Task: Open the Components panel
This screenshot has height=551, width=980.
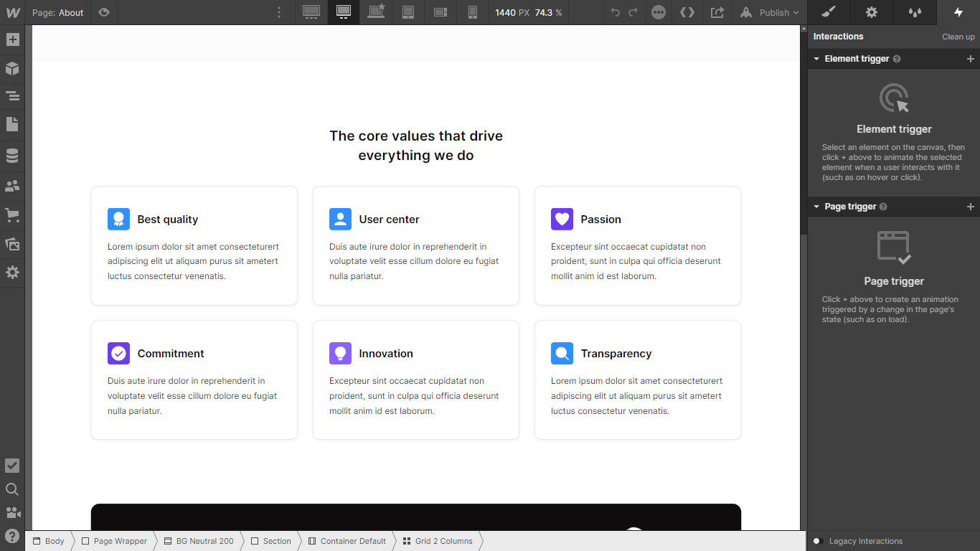Action: coord(11,68)
